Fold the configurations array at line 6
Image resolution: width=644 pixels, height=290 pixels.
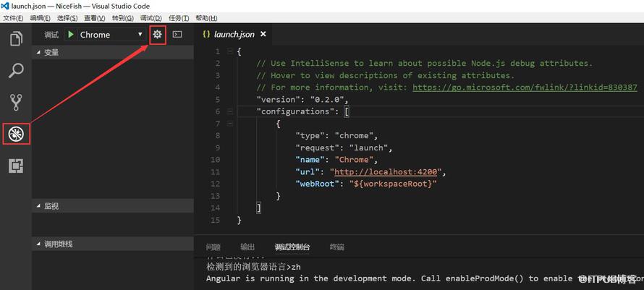[x=229, y=111]
